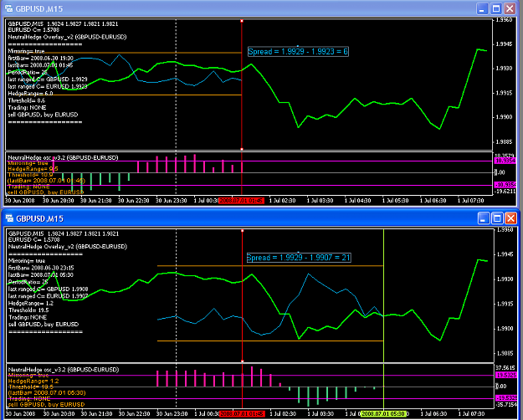Viewport: 523px width, 420px height.
Task: Click red 2008.07.01 01:45 marker in lower window
Action: pyautogui.click(x=242, y=413)
